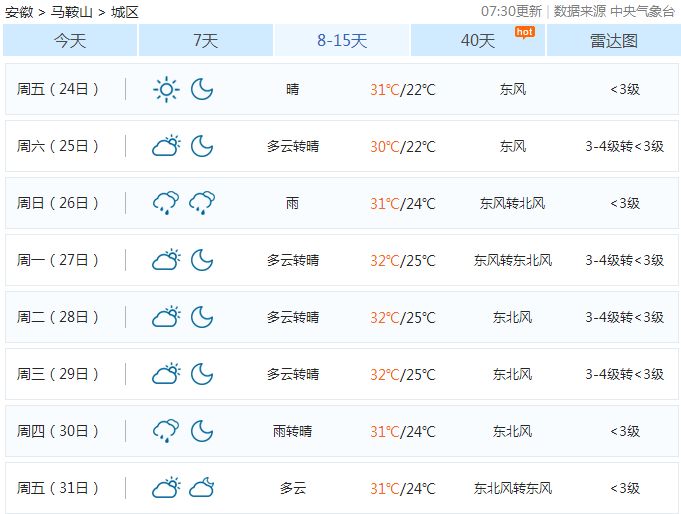Open the 40天 forecast tab
Screen dimensions: 681x514
point(478,40)
